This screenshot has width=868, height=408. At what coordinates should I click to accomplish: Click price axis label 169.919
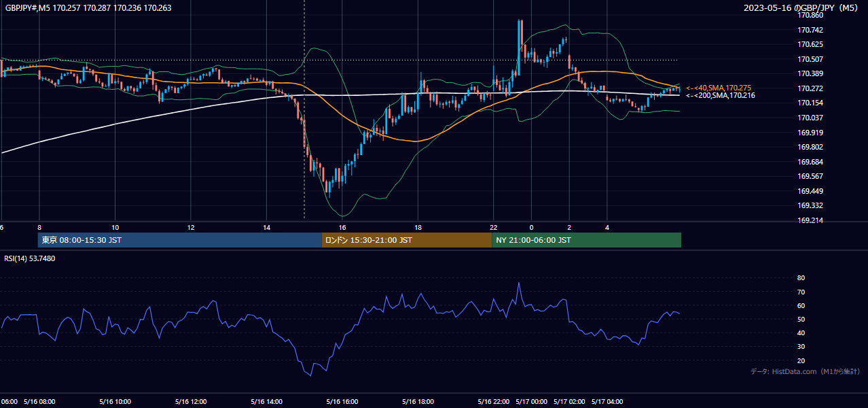pyautogui.click(x=810, y=133)
